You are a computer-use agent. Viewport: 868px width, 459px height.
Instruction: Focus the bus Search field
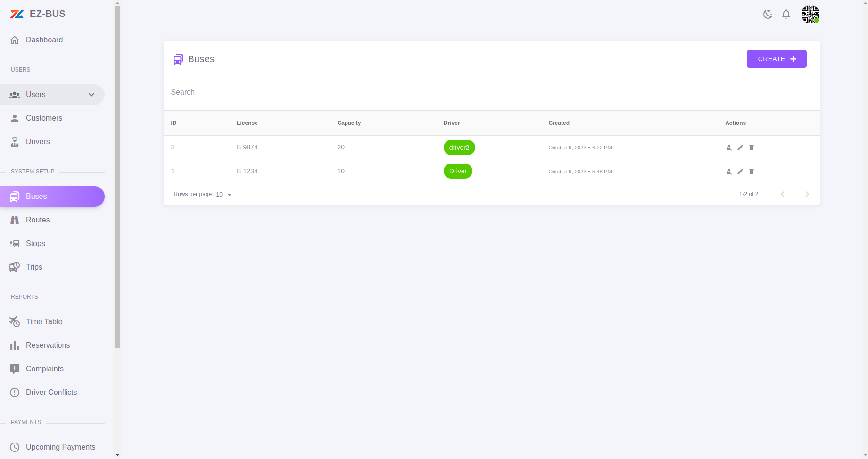(491, 92)
